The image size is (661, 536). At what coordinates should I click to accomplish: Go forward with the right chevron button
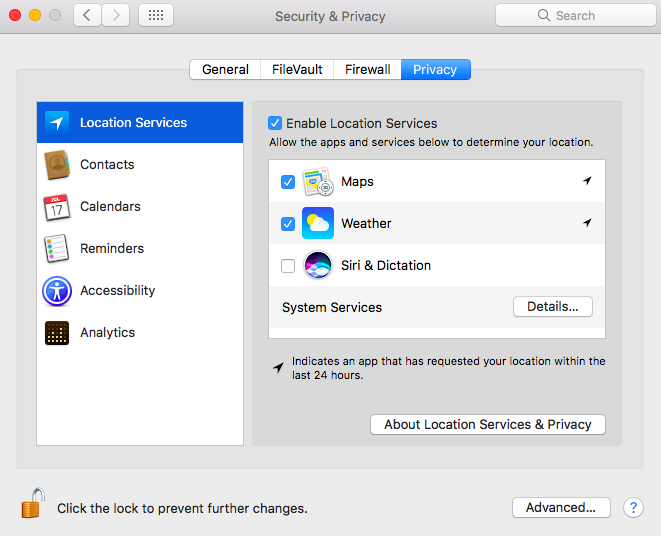(116, 16)
